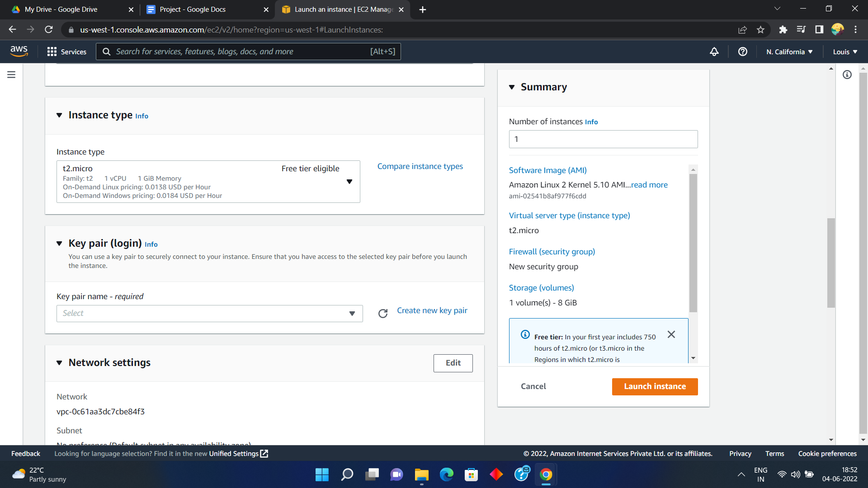This screenshot has height=488, width=868.
Task: Open the info panel icon at right
Action: tap(847, 75)
